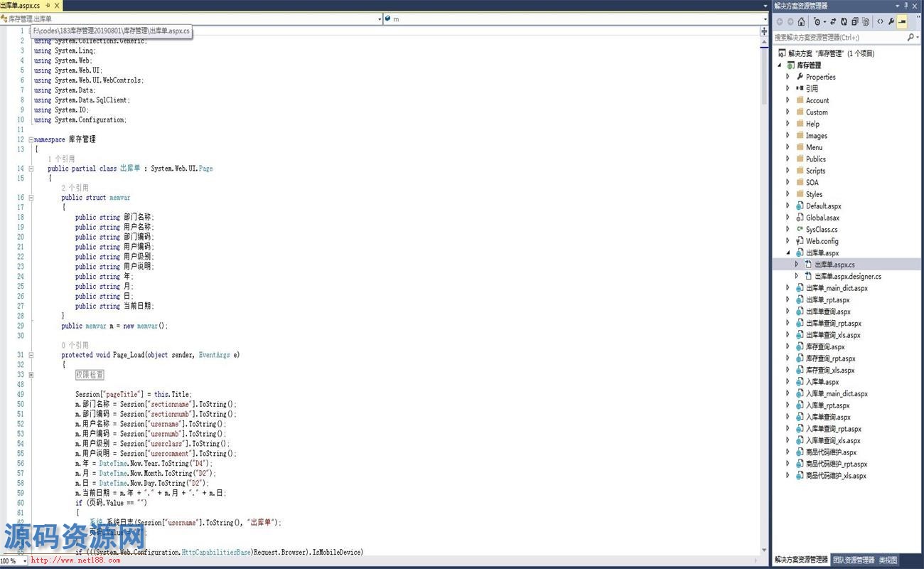
Task: Select 出库单_main_dict.aspx file
Action: 837,288
